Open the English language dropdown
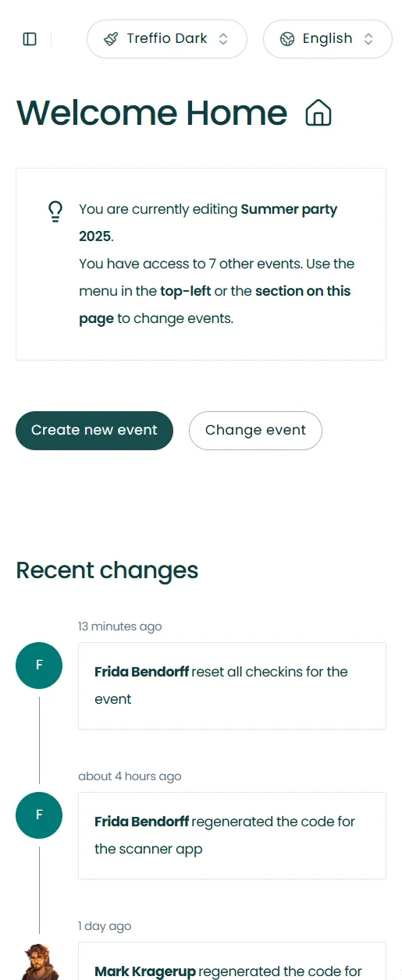 (328, 39)
